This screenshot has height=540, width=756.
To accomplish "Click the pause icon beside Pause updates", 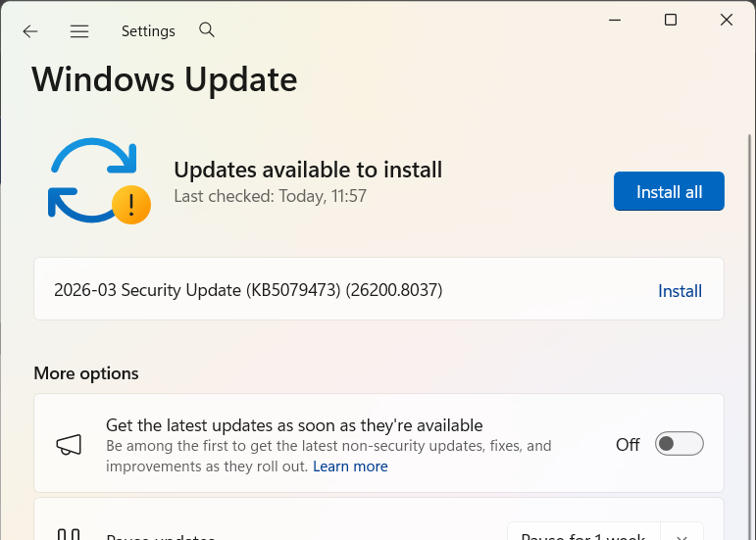I will point(69,535).
